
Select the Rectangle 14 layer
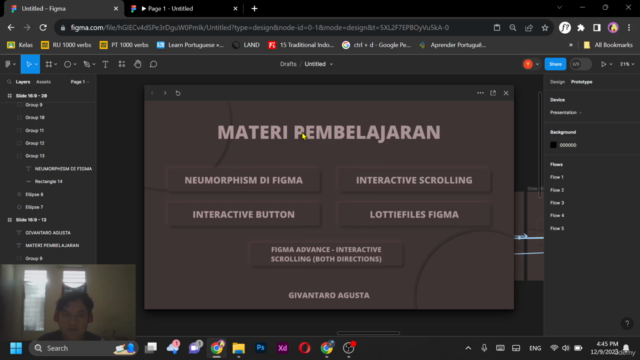pos(48,182)
